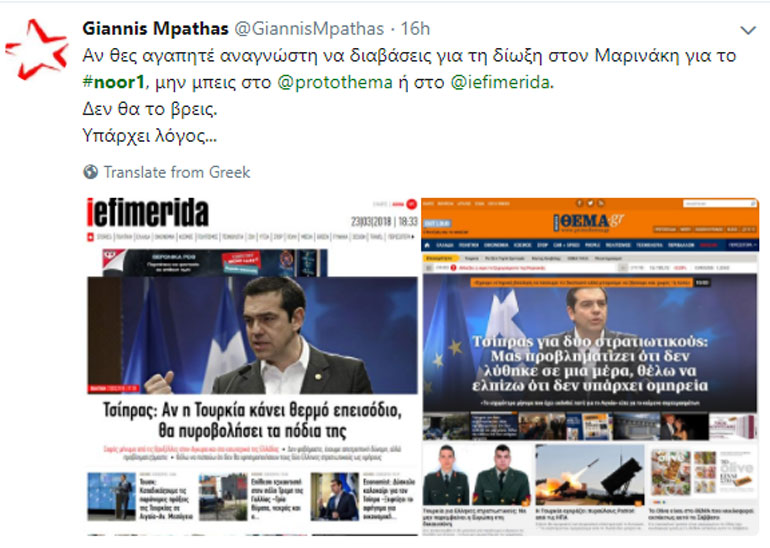Click the search field on protothema header

point(720,203)
